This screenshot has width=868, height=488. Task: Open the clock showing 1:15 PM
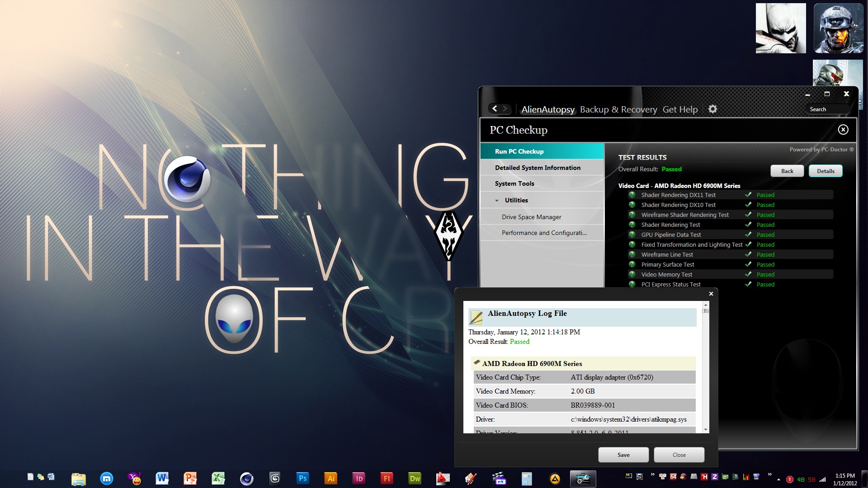click(845, 479)
